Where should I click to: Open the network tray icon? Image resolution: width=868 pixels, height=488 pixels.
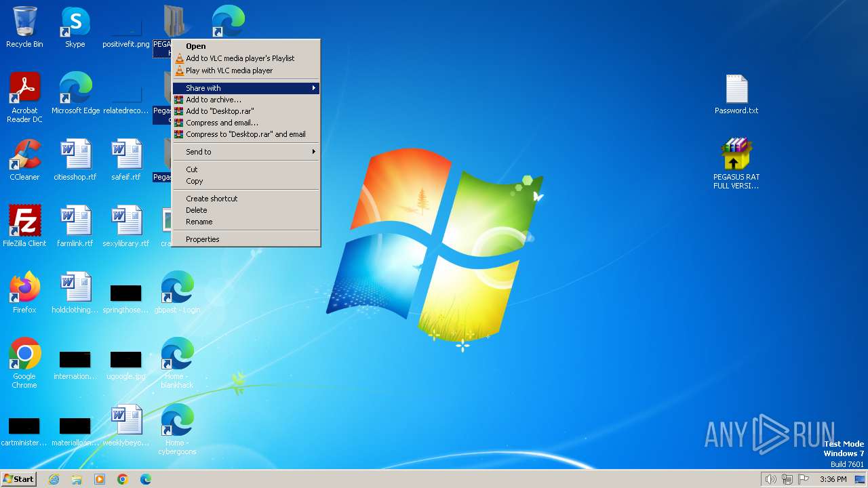coord(787,479)
